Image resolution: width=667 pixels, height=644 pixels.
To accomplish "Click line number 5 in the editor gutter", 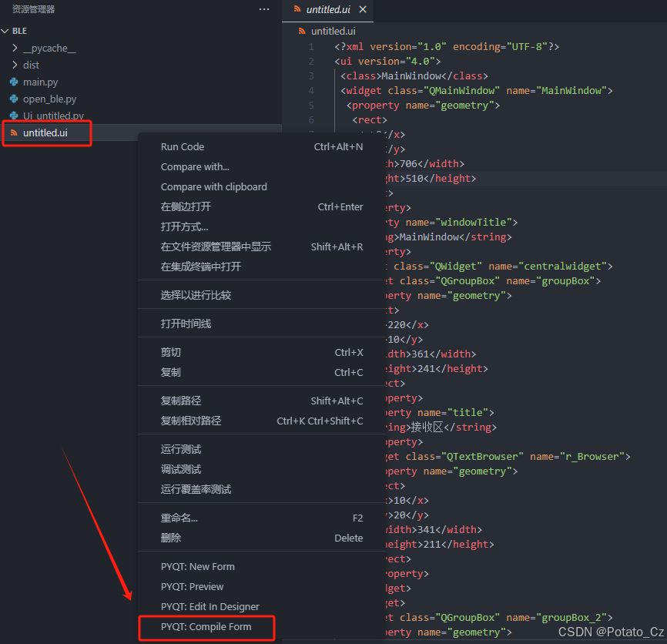I will [x=311, y=105].
